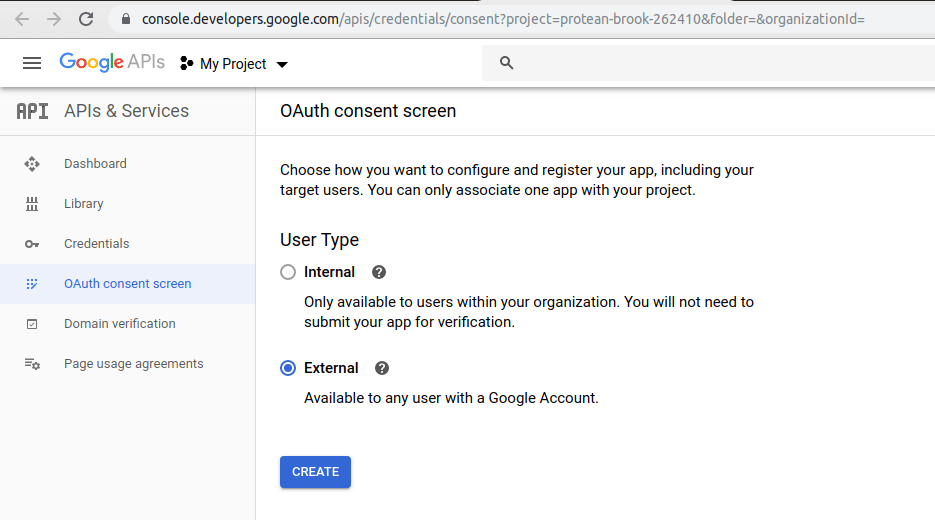This screenshot has width=935, height=520.
Task: Click the help icon next to Internal
Action: (x=379, y=273)
